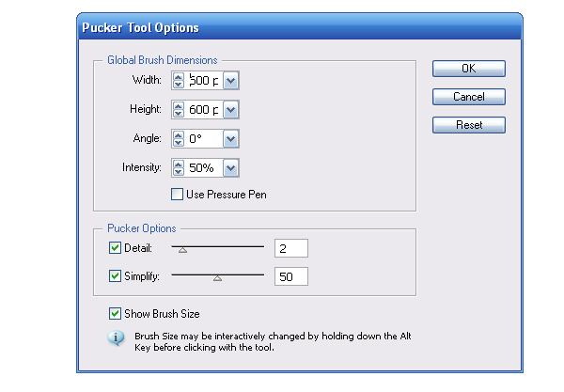This screenshot has width=564, height=392.
Task: Open the Width dropdown arrow
Action: pyautogui.click(x=230, y=80)
